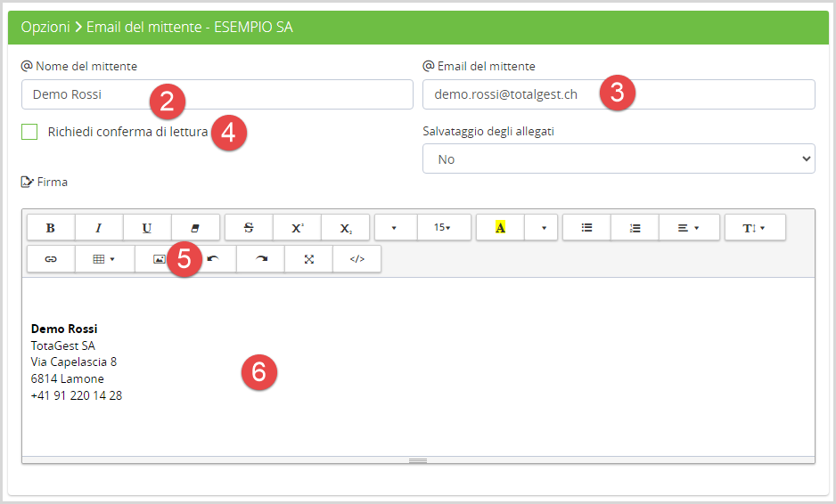This screenshot has height=504, width=836.
Task: Insert a hyperlink into the signature
Action: click(51, 259)
